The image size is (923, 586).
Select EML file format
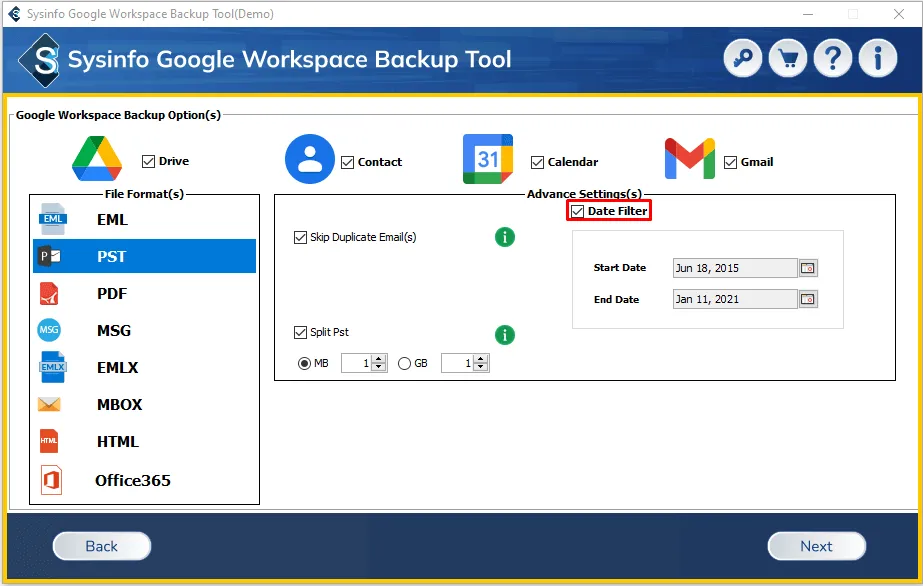tap(112, 220)
